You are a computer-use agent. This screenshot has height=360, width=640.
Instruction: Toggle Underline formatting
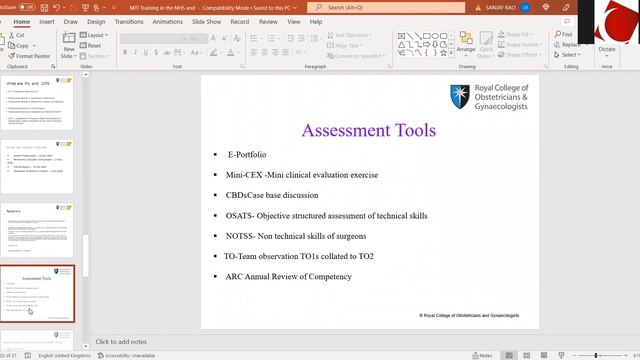click(x=146, y=52)
